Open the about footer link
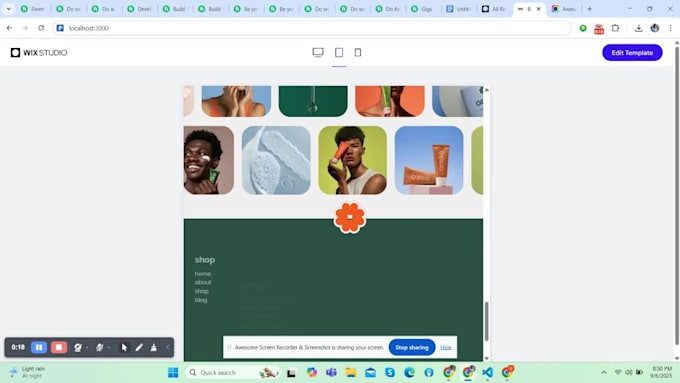The height and width of the screenshot is (383, 680). click(x=203, y=282)
